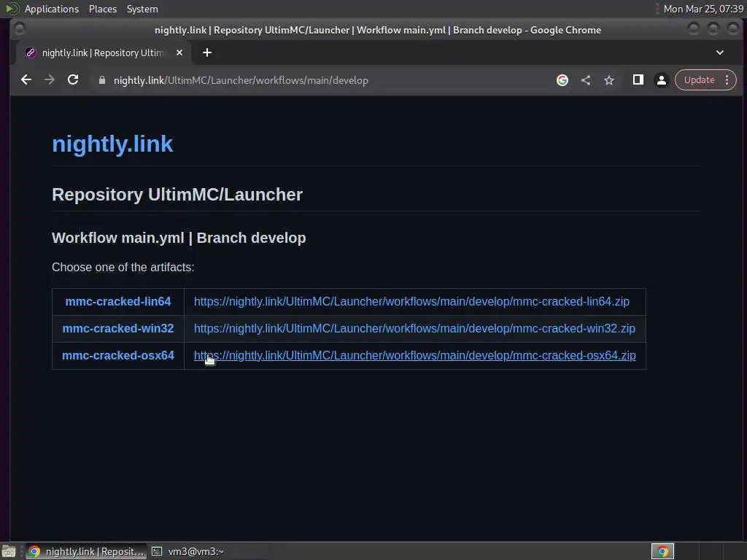Open the Chrome profile menu

[661, 80]
